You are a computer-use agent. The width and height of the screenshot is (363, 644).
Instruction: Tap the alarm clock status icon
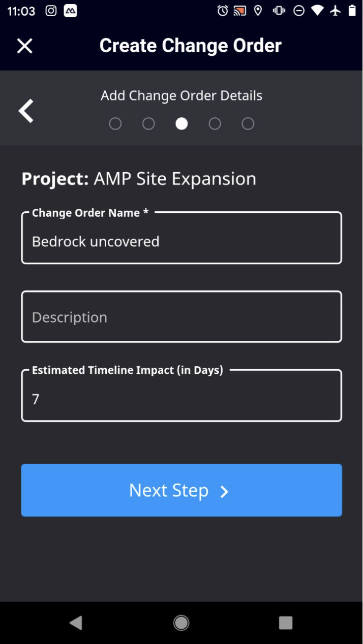[x=223, y=11]
